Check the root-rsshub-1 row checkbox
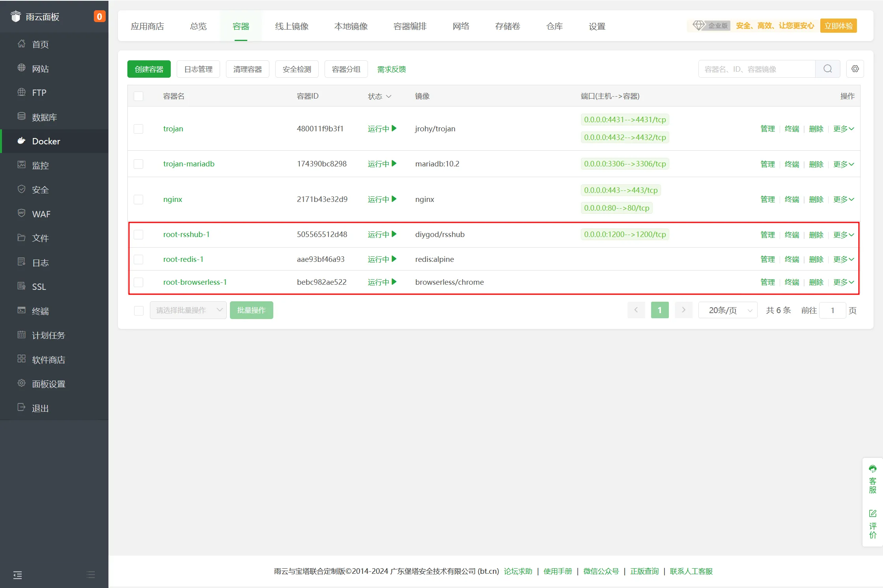Viewport: 883px width, 588px height. (x=138, y=235)
